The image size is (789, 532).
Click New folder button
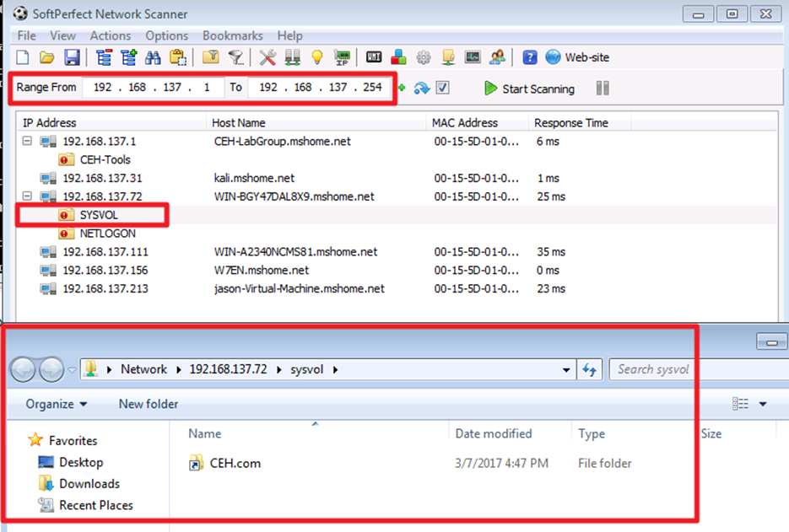(x=149, y=405)
